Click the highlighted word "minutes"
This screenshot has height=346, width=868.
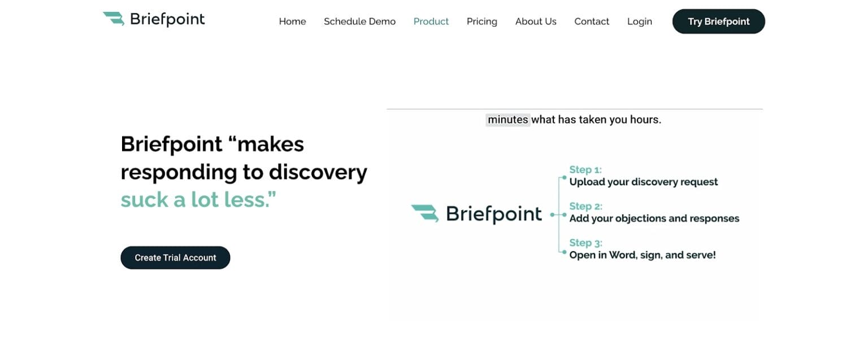coord(507,120)
